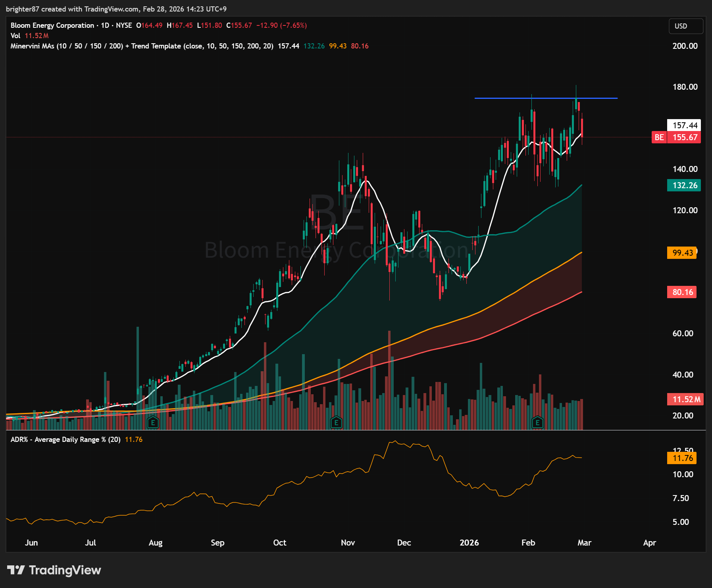This screenshot has height=588, width=712.
Task: Select the teal 132.26 moving average label
Action: click(x=684, y=185)
